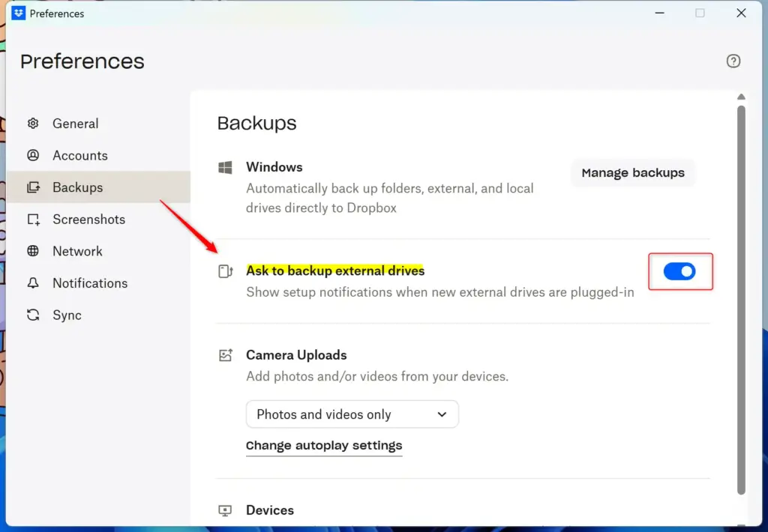
Task: Click the Network globe icon
Action: [33, 251]
